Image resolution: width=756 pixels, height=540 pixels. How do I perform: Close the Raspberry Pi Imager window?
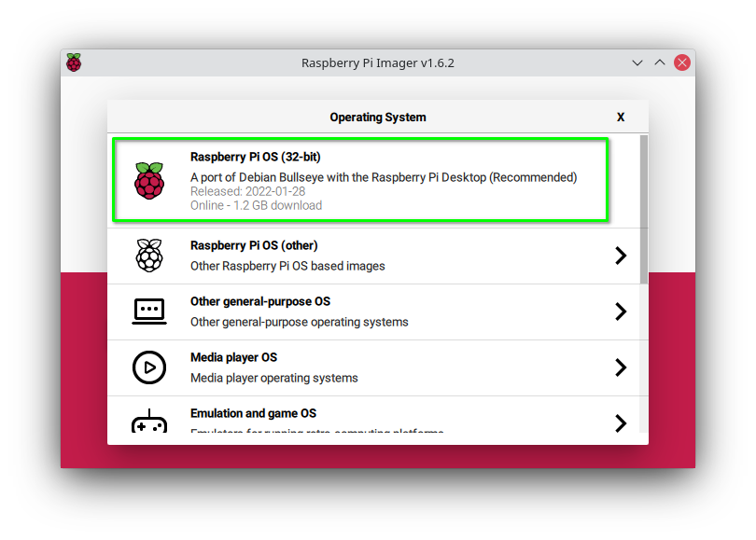pos(681,62)
